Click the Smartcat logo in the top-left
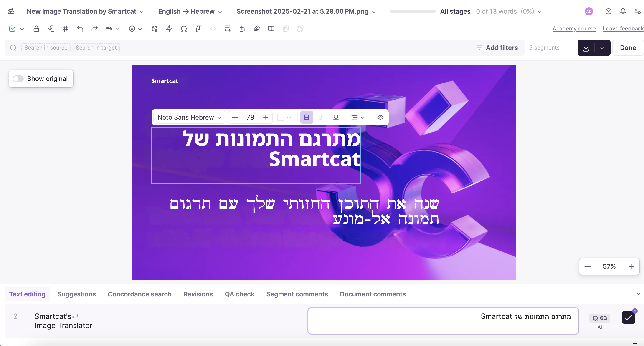The width and height of the screenshot is (644, 346). tap(11, 12)
